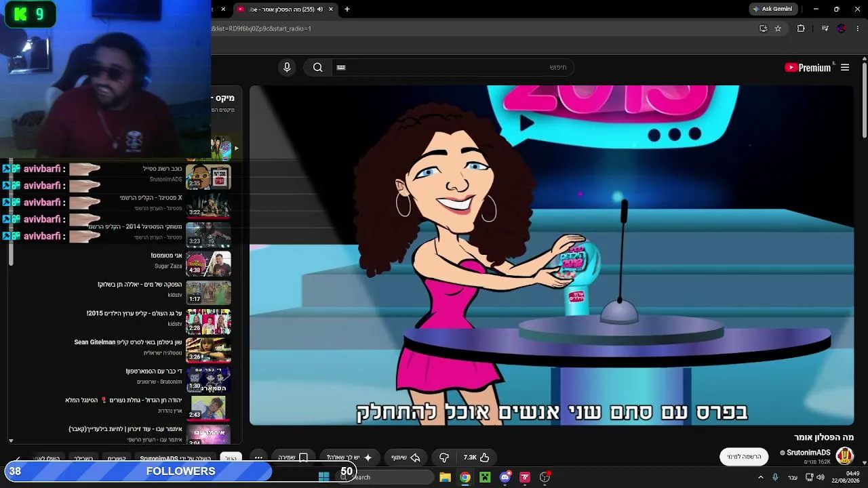
Task: Open the Chrome three-dot menu
Action: (x=858, y=28)
